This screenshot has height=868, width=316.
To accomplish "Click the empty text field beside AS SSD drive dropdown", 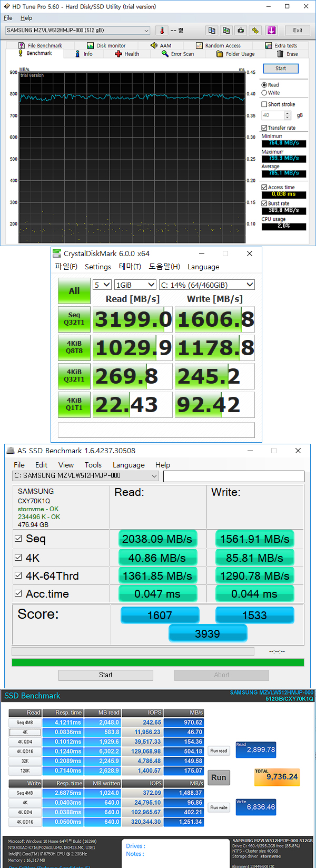I will 234,476.
